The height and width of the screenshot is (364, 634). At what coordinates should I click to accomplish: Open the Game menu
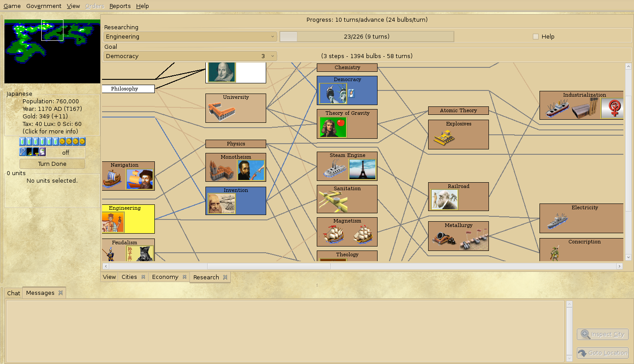click(x=12, y=6)
